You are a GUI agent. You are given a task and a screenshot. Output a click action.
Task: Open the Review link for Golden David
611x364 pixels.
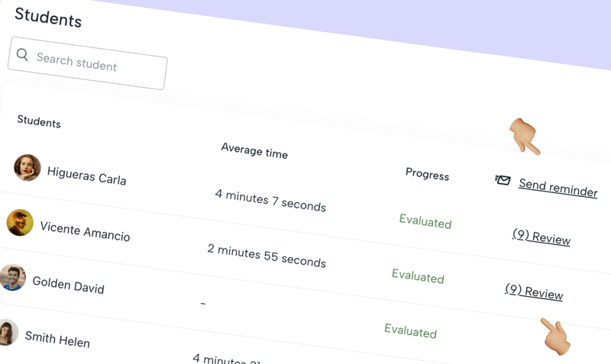(533, 292)
